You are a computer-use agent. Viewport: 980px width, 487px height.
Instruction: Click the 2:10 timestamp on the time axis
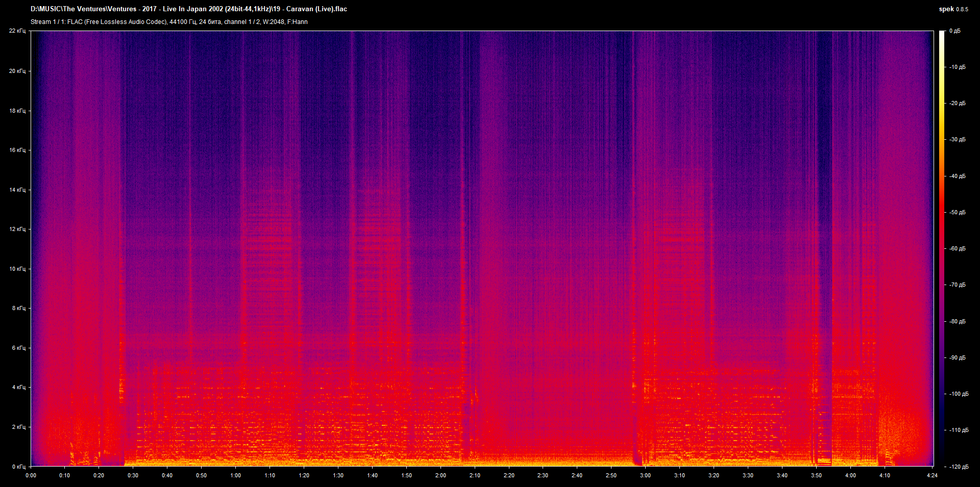[475, 476]
